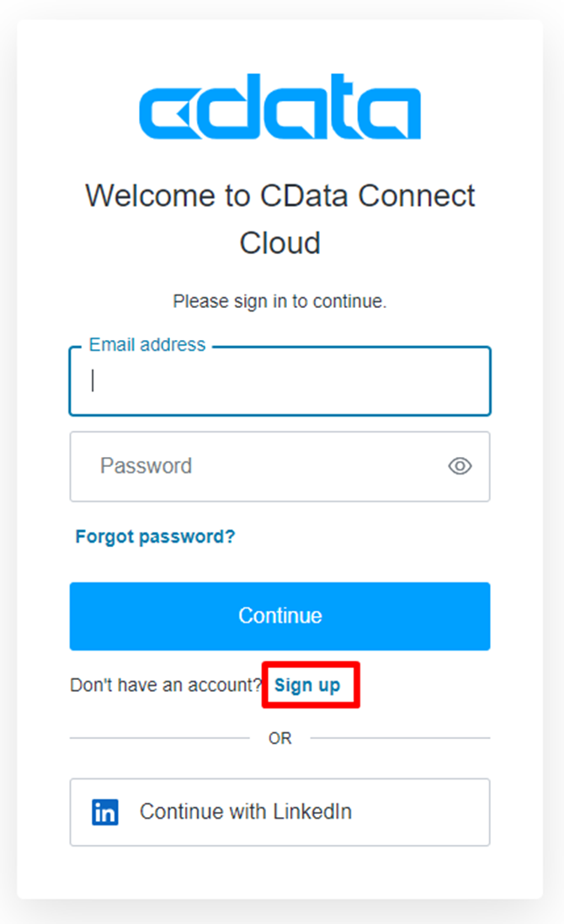Click the Continue with LinkedIn label text

tap(246, 811)
